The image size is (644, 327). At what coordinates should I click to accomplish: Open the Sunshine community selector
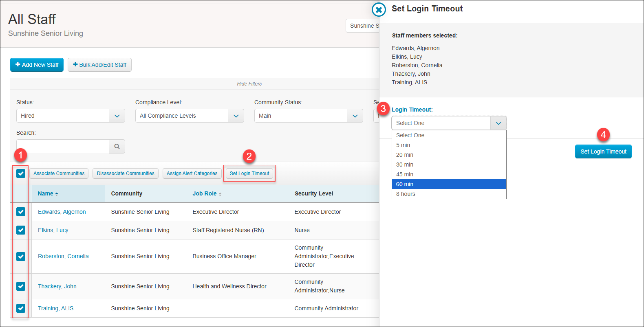[x=362, y=26]
